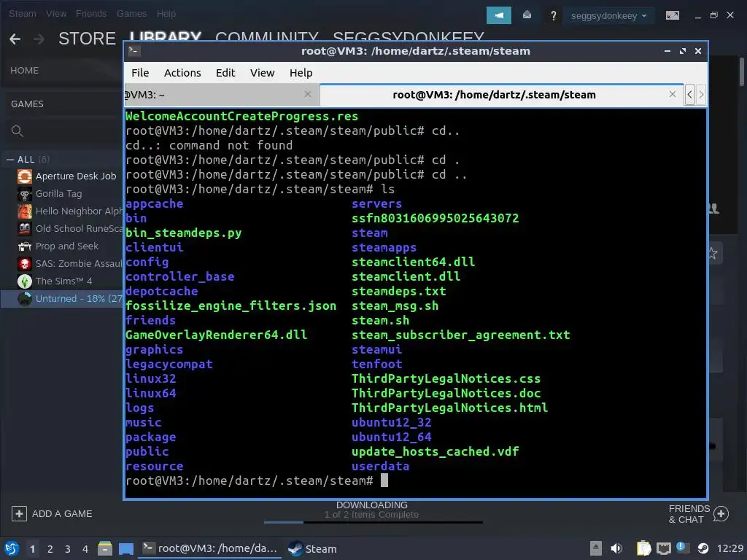Viewport: 747px width, 560px height.
Task: Click the volume speaker tray icon
Action: click(616, 548)
